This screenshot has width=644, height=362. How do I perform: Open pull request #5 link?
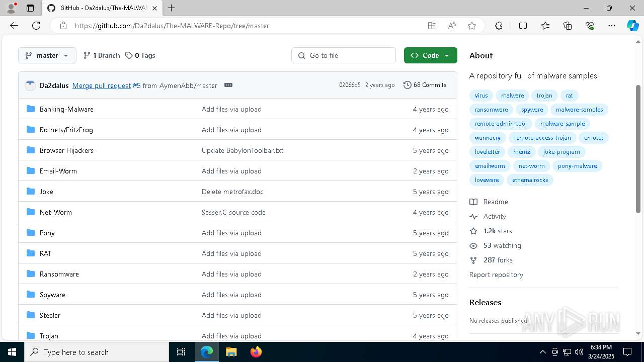(136, 85)
